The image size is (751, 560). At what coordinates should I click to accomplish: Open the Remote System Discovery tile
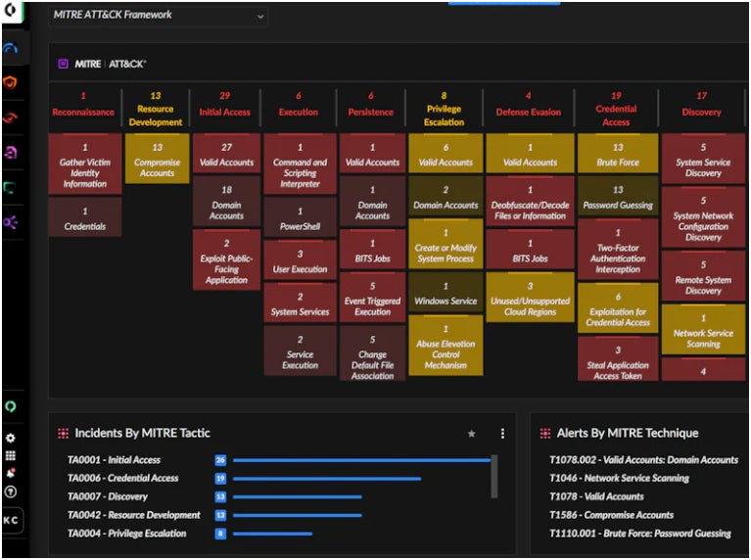coord(703,276)
